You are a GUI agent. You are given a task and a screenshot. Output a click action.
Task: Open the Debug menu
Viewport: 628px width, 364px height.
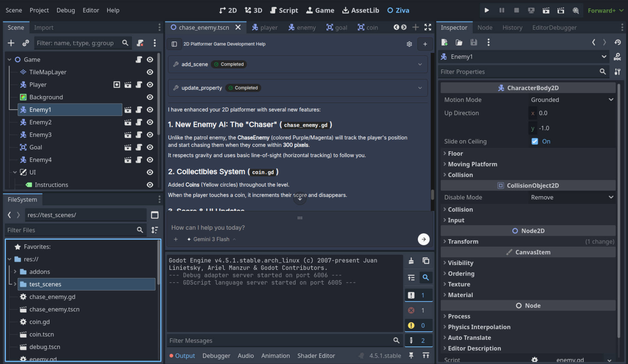(x=65, y=10)
